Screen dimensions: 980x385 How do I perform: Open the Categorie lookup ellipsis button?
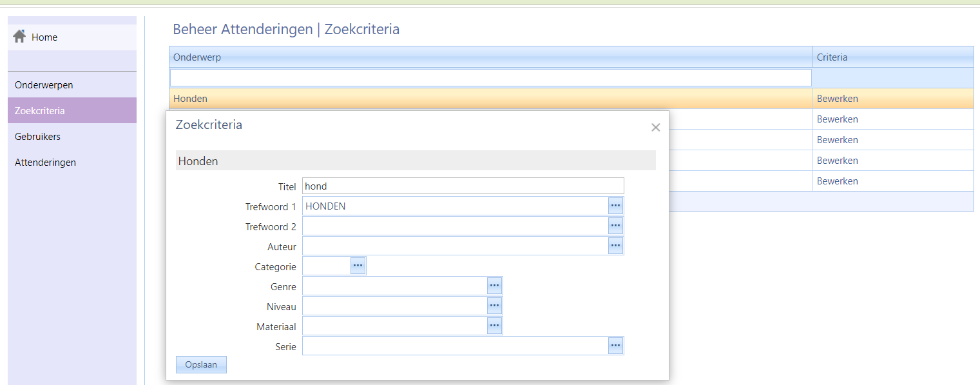(x=358, y=266)
